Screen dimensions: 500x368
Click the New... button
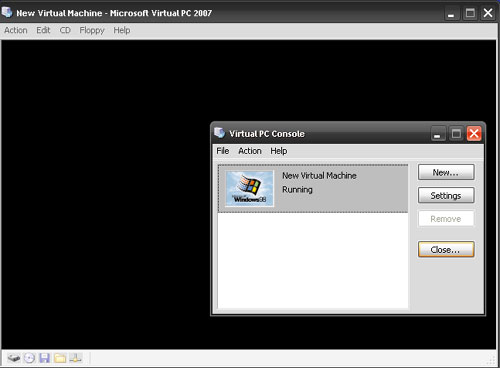click(446, 172)
